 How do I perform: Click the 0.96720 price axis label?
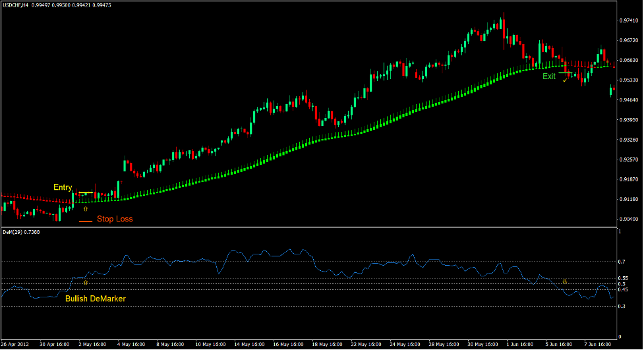(x=628, y=41)
